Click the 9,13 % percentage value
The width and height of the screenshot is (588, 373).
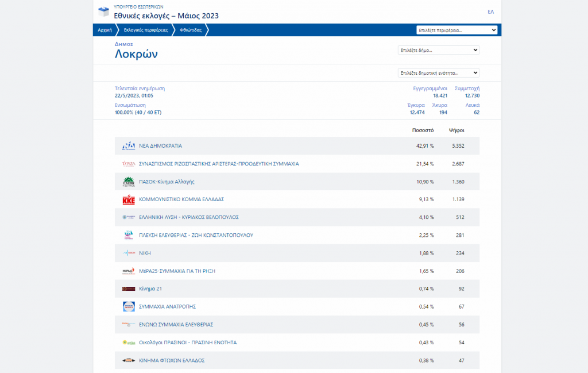427,199
